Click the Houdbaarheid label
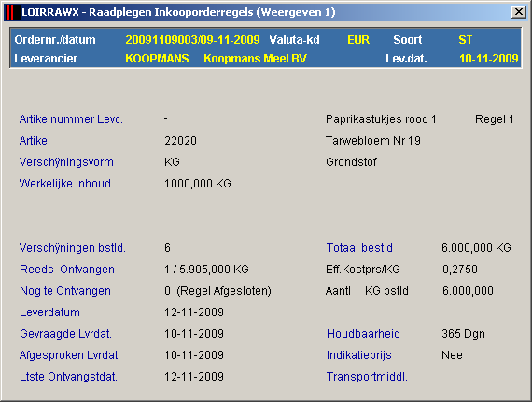The width and height of the screenshot is (532, 402). 363,334
